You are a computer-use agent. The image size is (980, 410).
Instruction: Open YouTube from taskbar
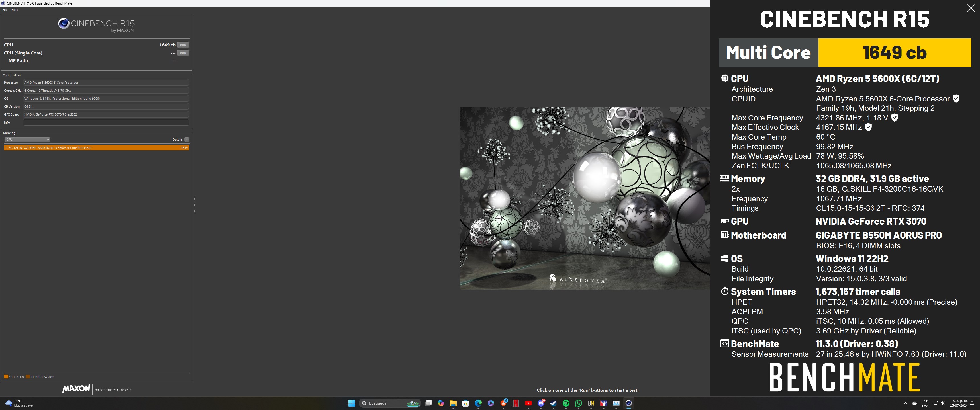click(528, 403)
